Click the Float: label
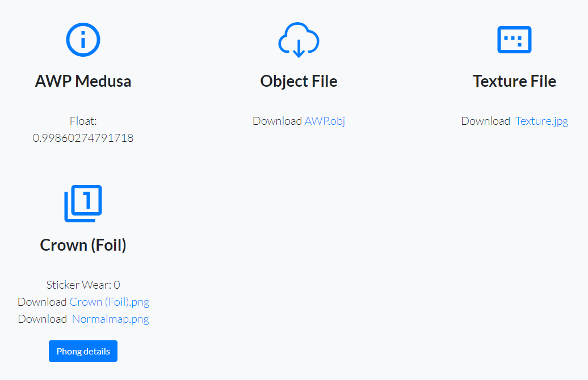Screen dimensions: 588x380 click(x=83, y=121)
